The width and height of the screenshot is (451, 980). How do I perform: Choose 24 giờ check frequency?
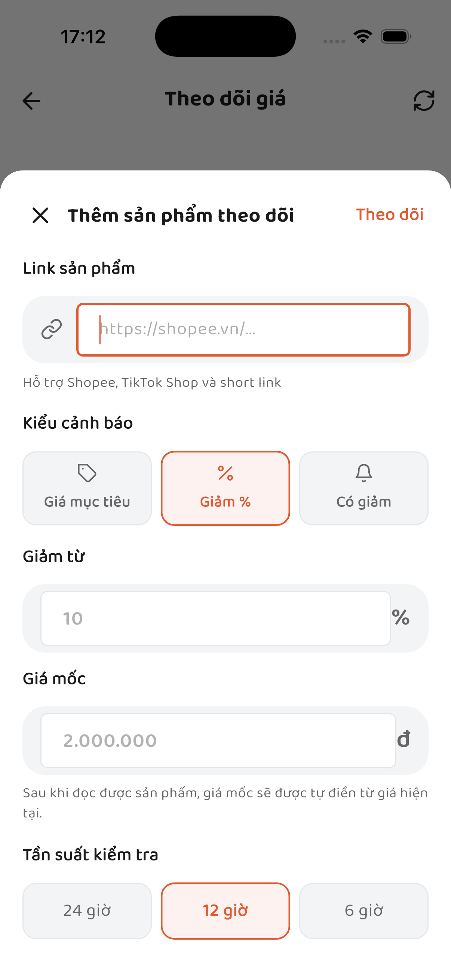[x=87, y=911]
